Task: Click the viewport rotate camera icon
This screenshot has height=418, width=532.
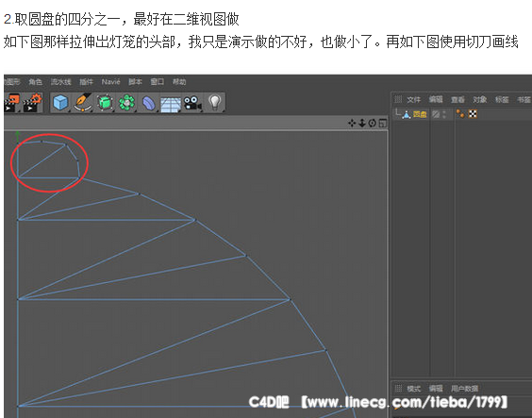Action: pyautogui.click(x=373, y=124)
